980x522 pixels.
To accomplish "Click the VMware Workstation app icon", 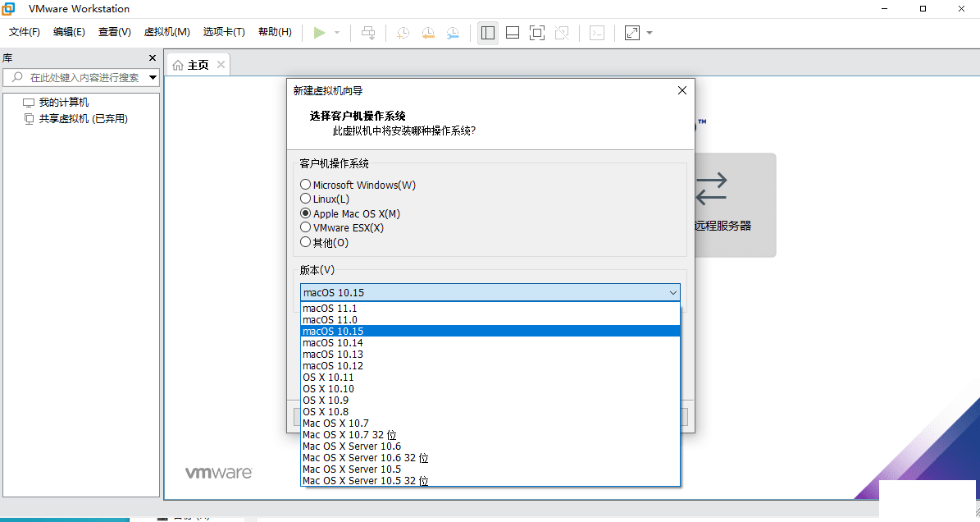I will coord(9,9).
